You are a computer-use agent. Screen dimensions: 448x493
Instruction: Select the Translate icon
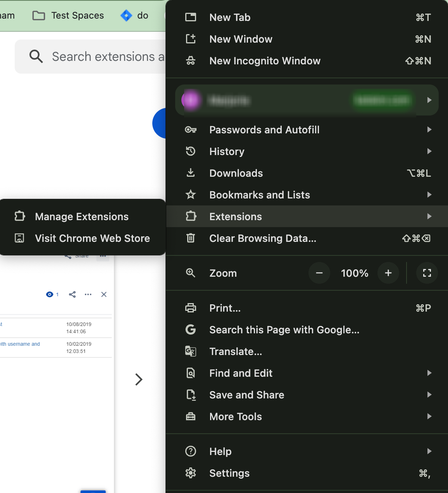191,351
